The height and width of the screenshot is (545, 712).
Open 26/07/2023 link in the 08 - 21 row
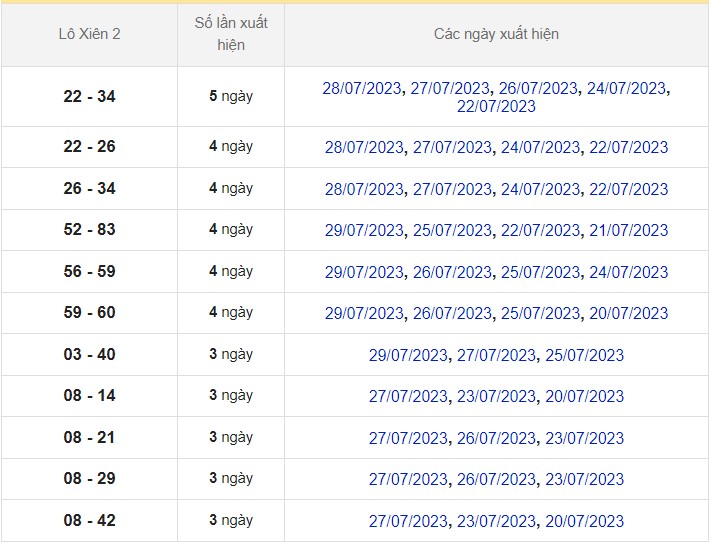pyautogui.click(x=496, y=438)
